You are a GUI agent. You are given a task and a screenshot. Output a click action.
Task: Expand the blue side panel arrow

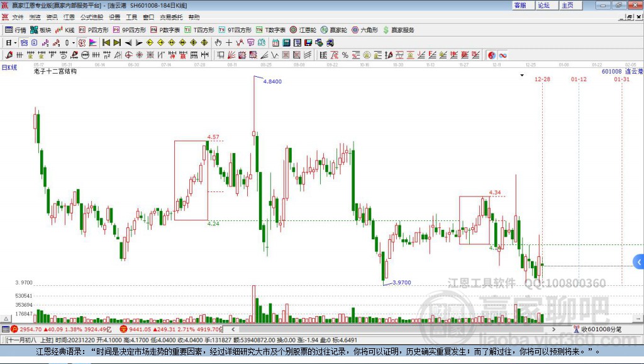639,262
